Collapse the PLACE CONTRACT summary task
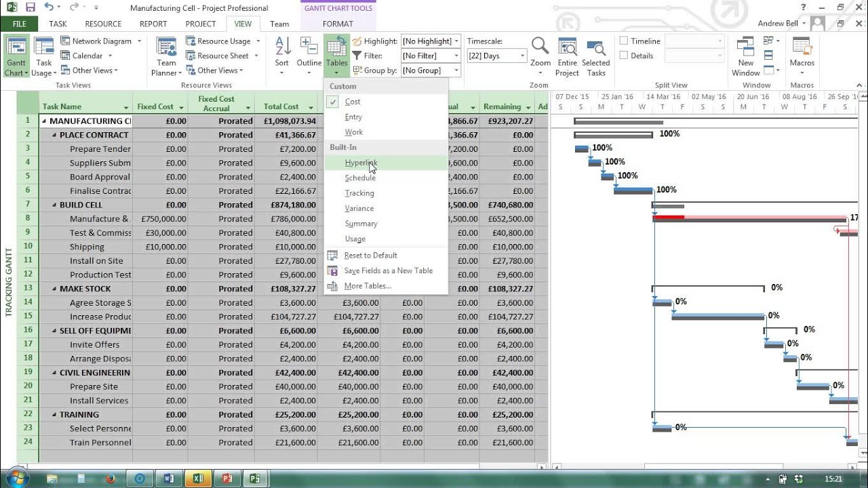Screen dimensions: 868x488 coord(54,135)
